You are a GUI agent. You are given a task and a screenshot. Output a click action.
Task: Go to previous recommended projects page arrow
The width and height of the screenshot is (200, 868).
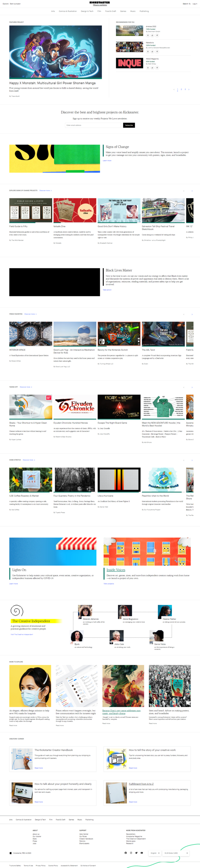174,90
